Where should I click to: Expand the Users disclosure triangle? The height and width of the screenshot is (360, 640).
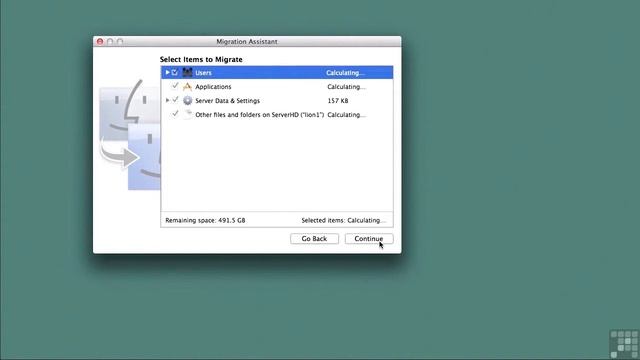(x=167, y=73)
